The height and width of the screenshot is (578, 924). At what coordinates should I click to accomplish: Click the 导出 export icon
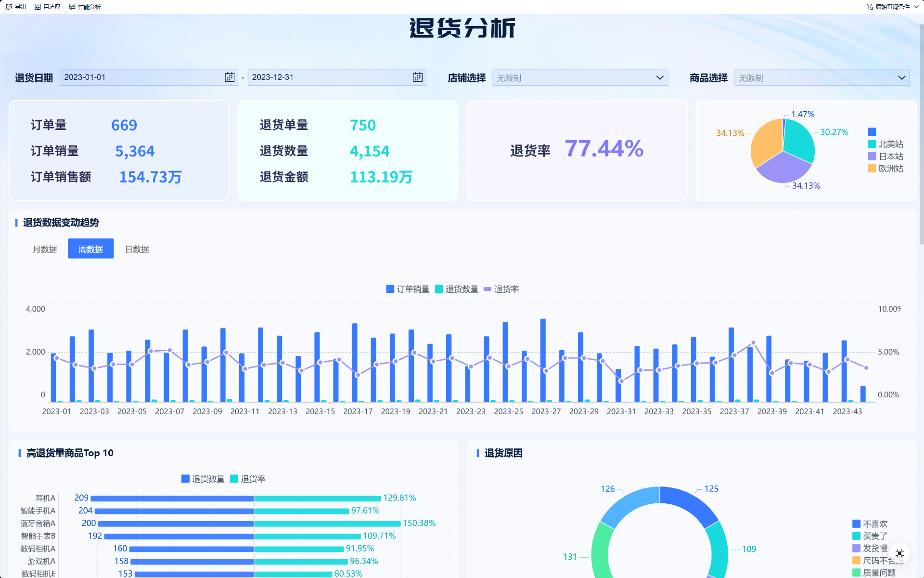(x=9, y=7)
